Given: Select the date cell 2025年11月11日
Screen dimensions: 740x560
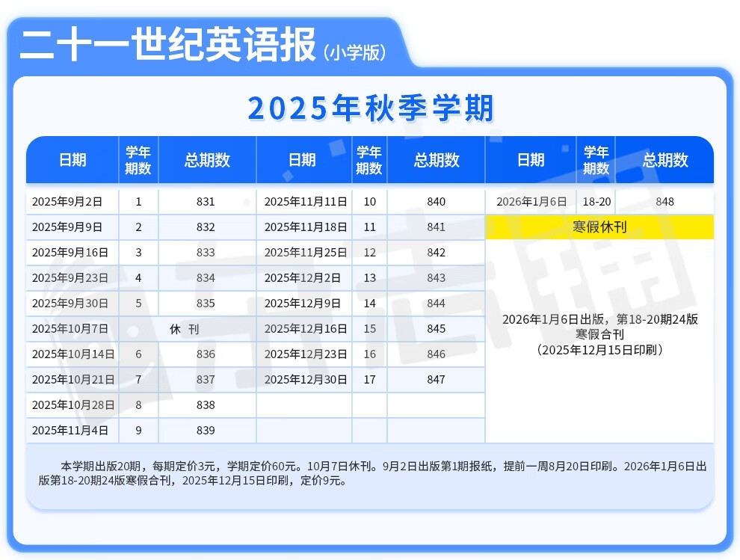Looking at the screenshot, I should point(306,202).
